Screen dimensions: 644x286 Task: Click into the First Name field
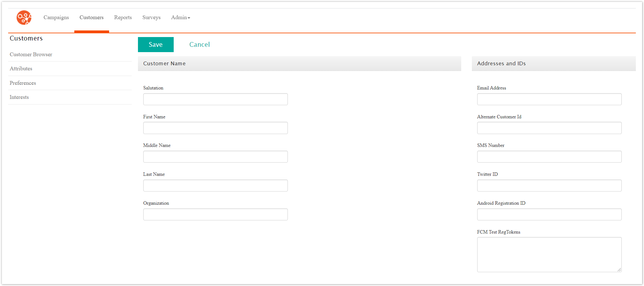(x=215, y=128)
